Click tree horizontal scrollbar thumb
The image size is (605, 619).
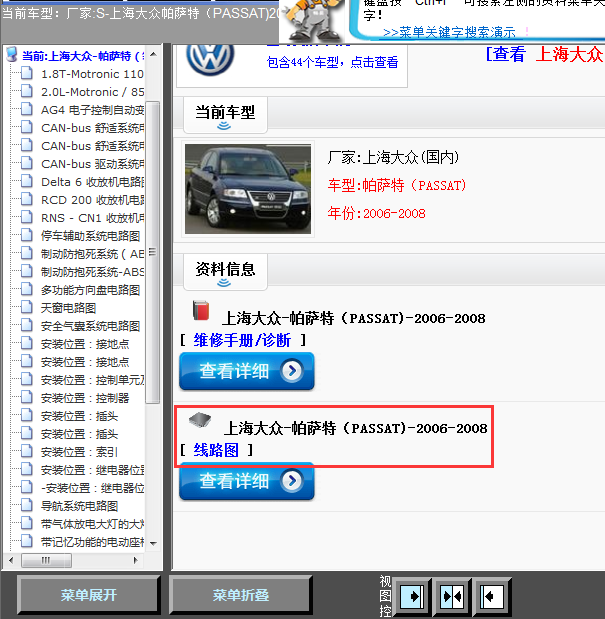tap(46, 560)
